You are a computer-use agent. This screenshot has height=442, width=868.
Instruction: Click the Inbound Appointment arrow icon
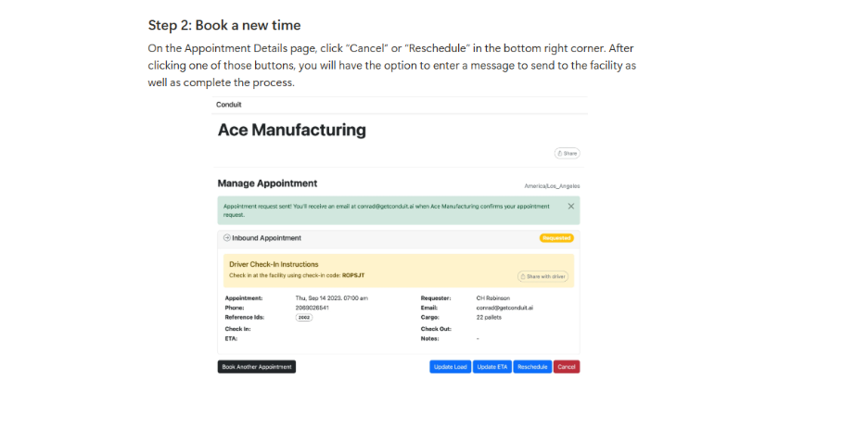click(x=226, y=238)
